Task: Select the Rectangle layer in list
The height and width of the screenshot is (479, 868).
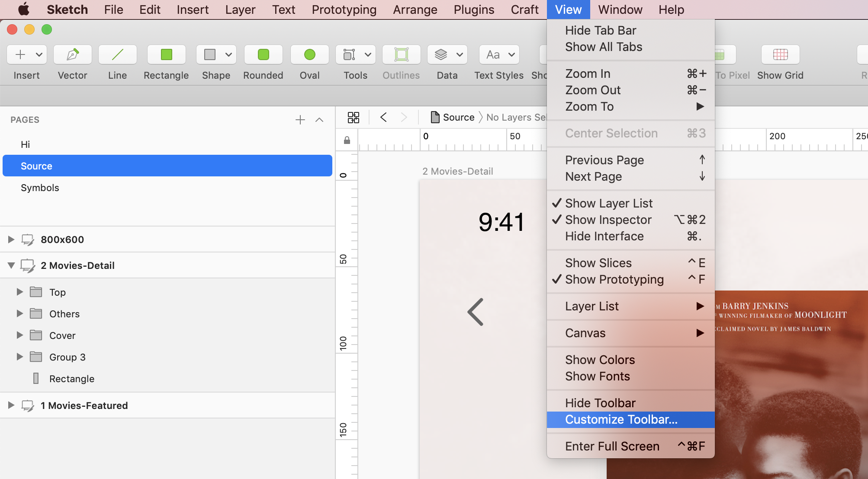Action: pyautogui.click(x=71, y=379)
